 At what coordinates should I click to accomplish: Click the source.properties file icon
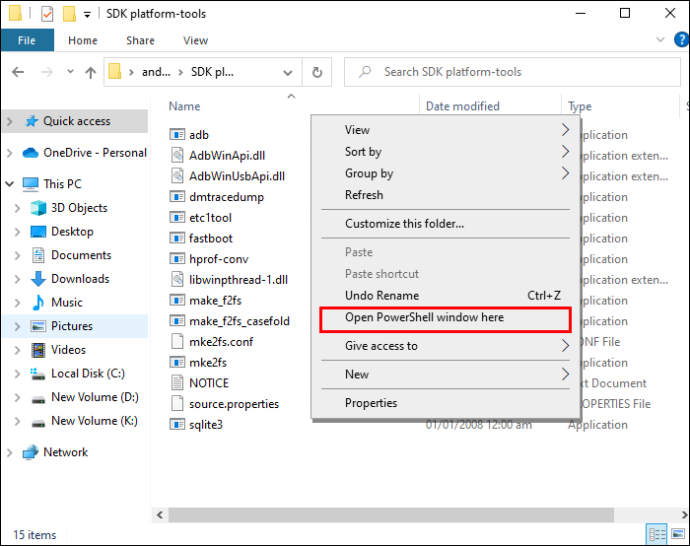pyautogui.click(x=177, y=403)
